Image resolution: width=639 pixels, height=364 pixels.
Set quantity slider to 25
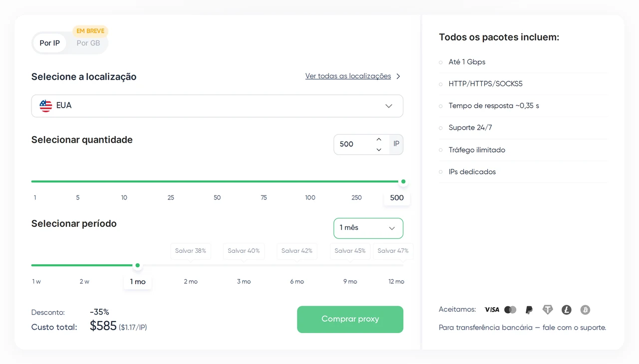point(171,198)
